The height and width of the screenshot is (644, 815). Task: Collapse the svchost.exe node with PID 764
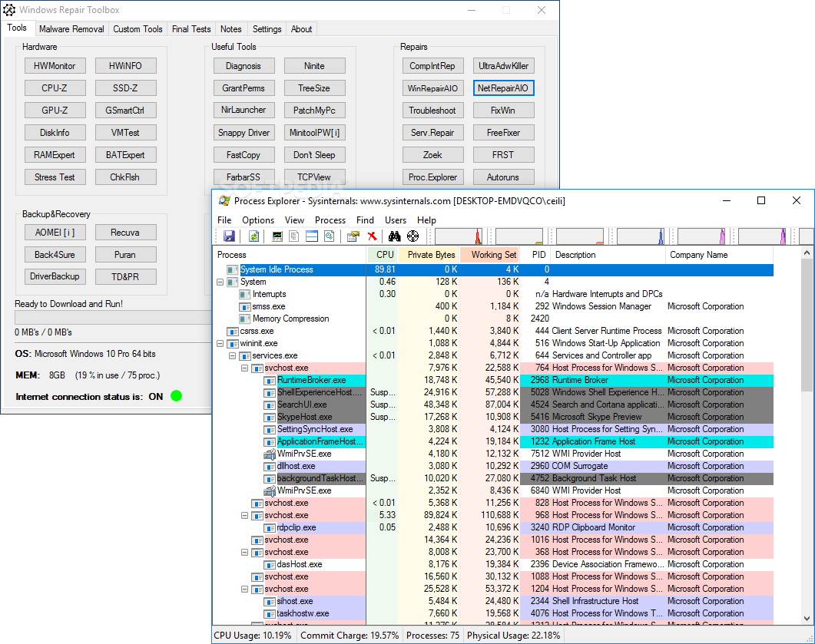[x=244, y=368]
